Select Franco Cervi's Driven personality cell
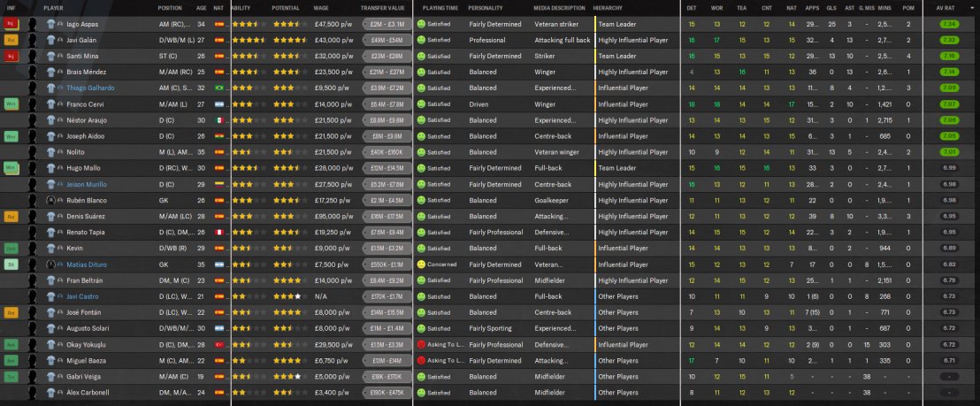980x406 pixels. click(478, 104)
